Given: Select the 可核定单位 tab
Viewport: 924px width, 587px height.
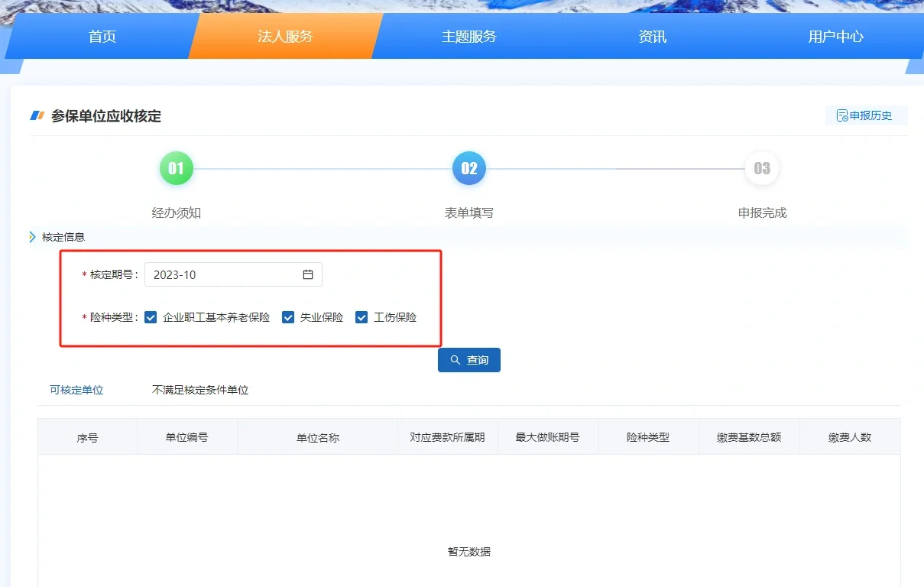Looking at the screenshot, I should (x=76, y=390).
